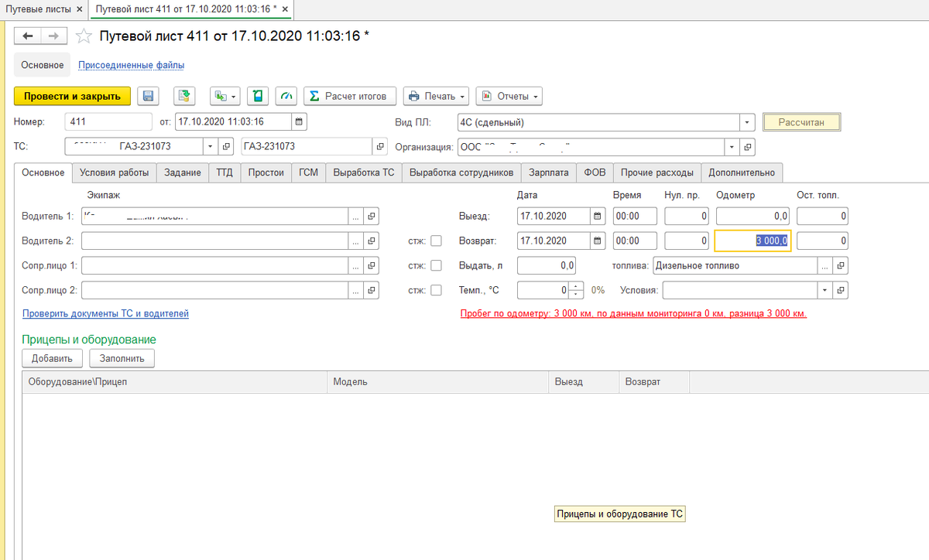
Task: Click red Пробег по одометру warning link
Action: point(633,314)
